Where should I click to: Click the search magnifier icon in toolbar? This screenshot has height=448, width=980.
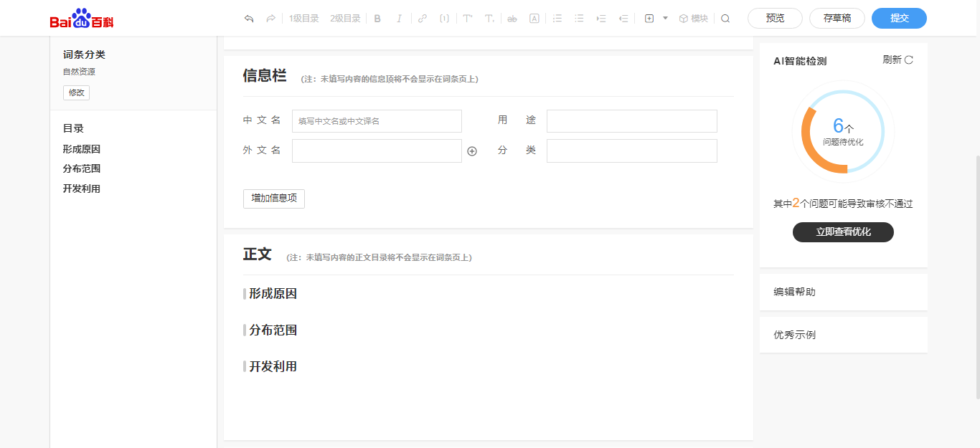tap(725, 19)
